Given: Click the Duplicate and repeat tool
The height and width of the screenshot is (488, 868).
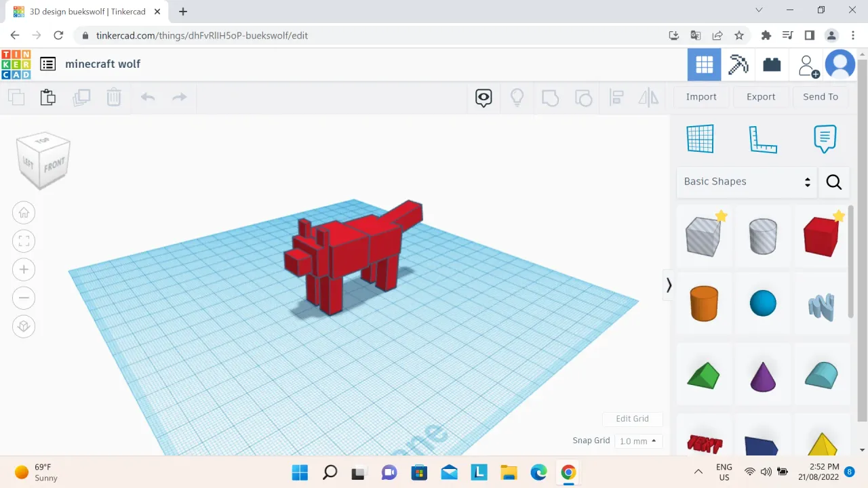Looking at the screenshot, I should tap(81, 97).
